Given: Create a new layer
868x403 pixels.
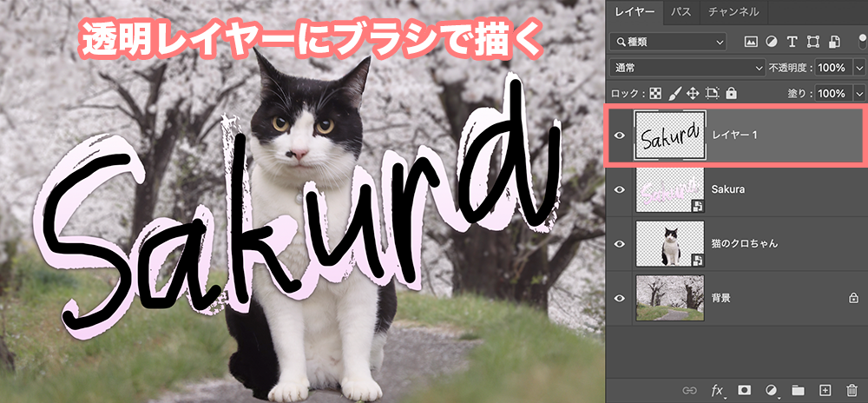Looking at the screenshot, I should tap(825, 390).
